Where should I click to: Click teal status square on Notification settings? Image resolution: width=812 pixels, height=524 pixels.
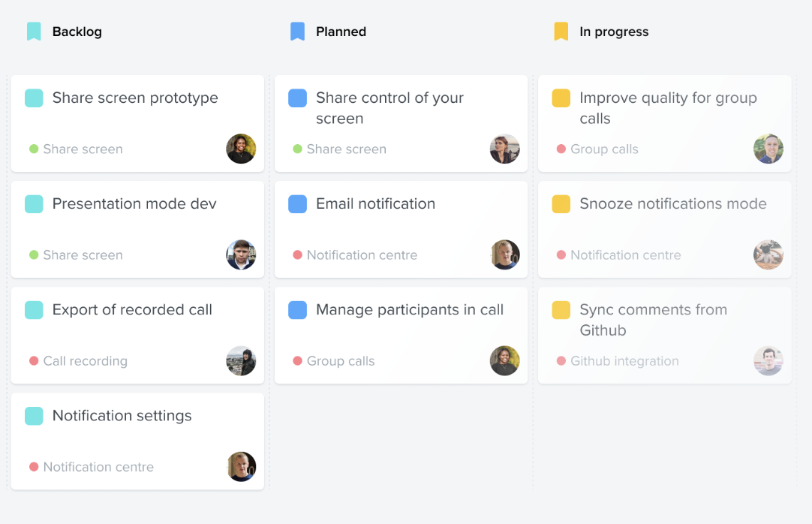pyautogui.click(x=34, y=416)
